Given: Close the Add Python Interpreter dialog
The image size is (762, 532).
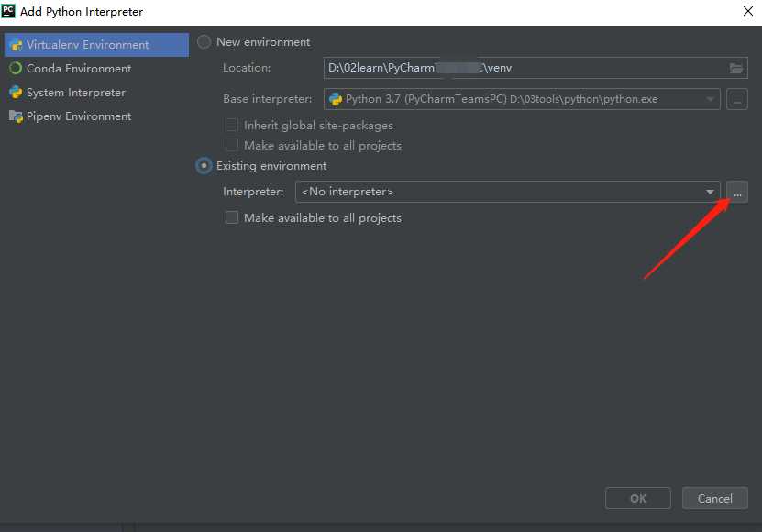Looking at the screenshot, I should pos(748,11).
